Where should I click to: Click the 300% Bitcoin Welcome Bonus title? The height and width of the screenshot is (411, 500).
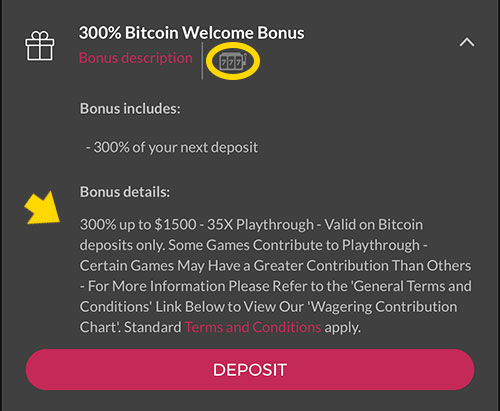click(191, 33)
